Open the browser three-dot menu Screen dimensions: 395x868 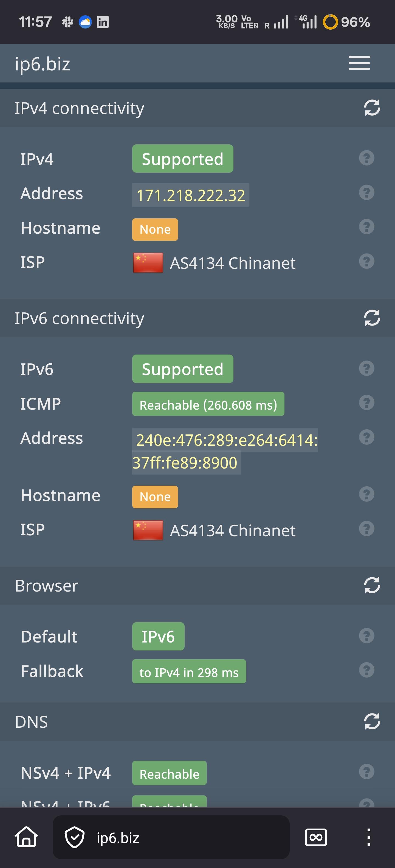[369, 837]
